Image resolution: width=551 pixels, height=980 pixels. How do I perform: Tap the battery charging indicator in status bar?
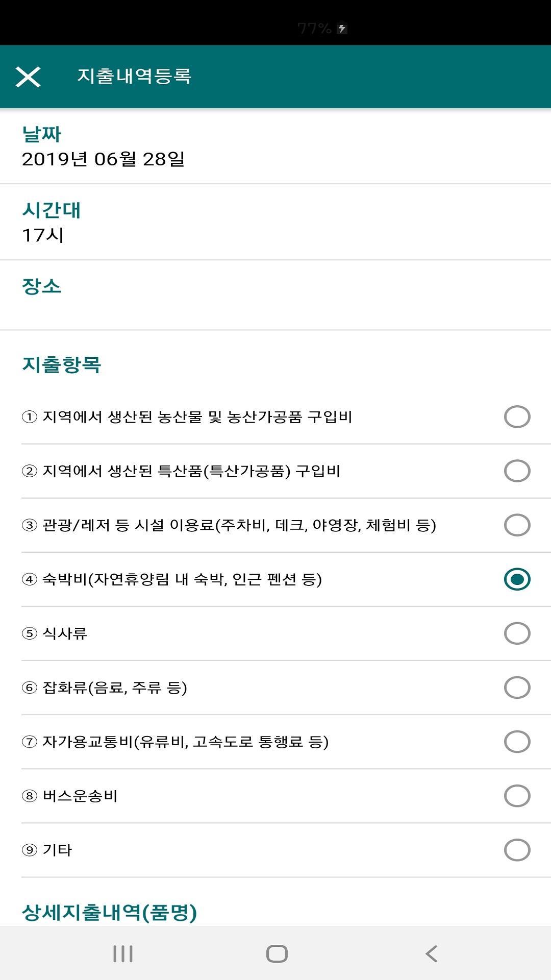pyautogui.click(x=342, y=29)
